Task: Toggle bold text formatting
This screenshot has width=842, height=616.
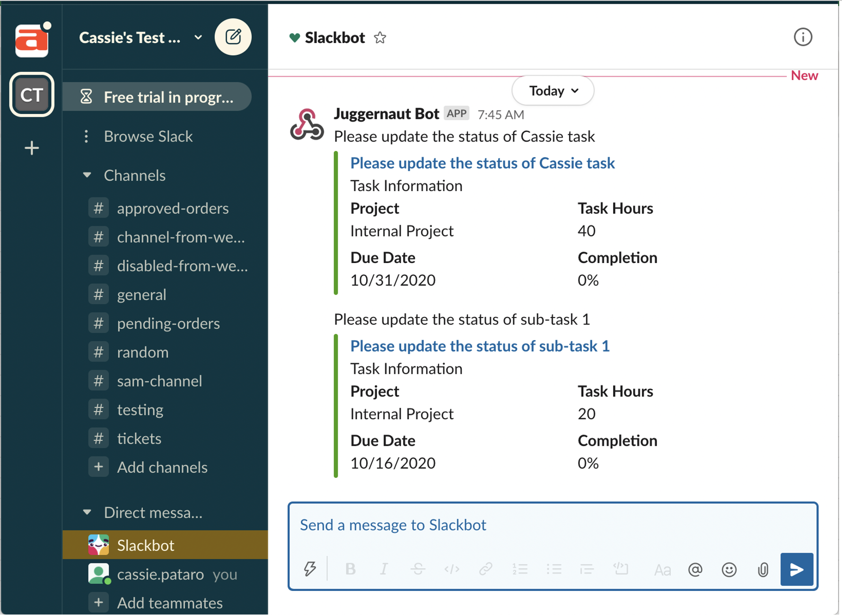Action: (x=350, y=569)
